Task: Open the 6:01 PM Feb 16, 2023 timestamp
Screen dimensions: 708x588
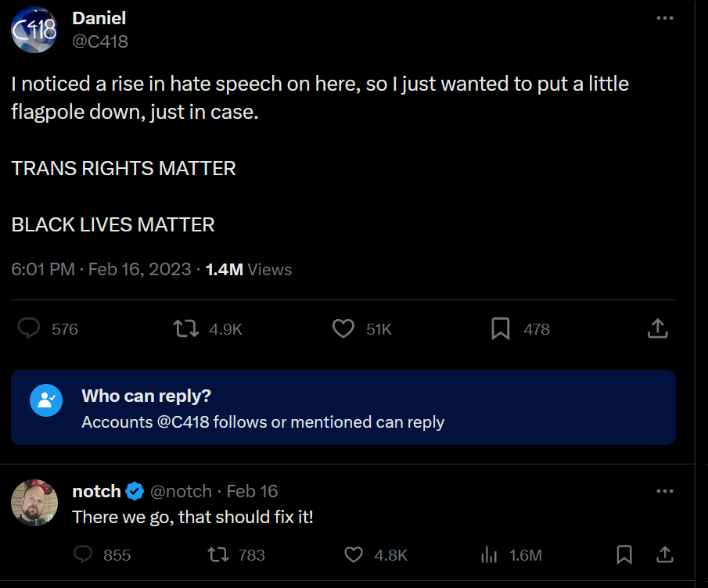Action: pos(101,270)
